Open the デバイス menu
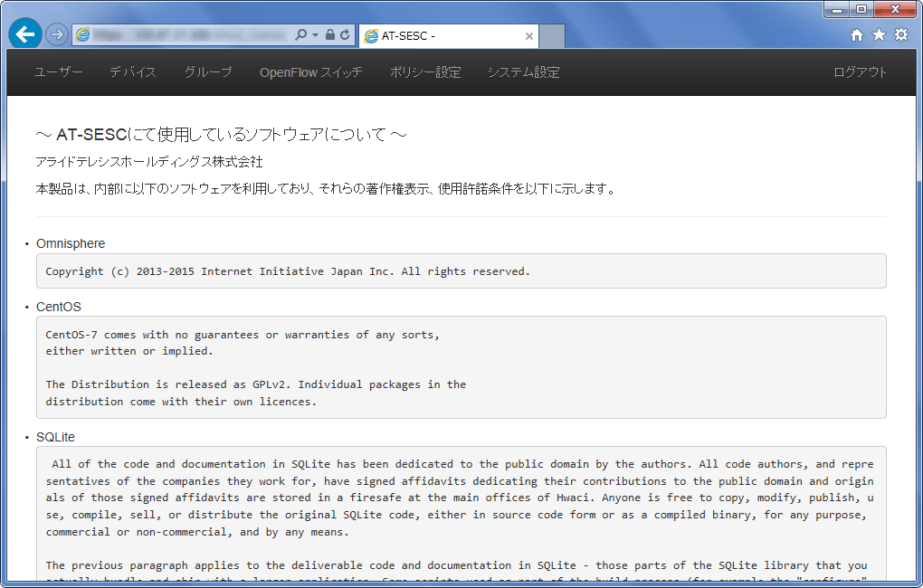 point(133,72)
